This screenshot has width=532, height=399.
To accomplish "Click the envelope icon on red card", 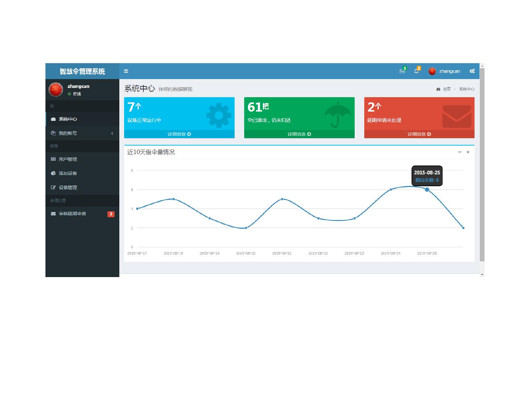I will [x=457, y=116].
